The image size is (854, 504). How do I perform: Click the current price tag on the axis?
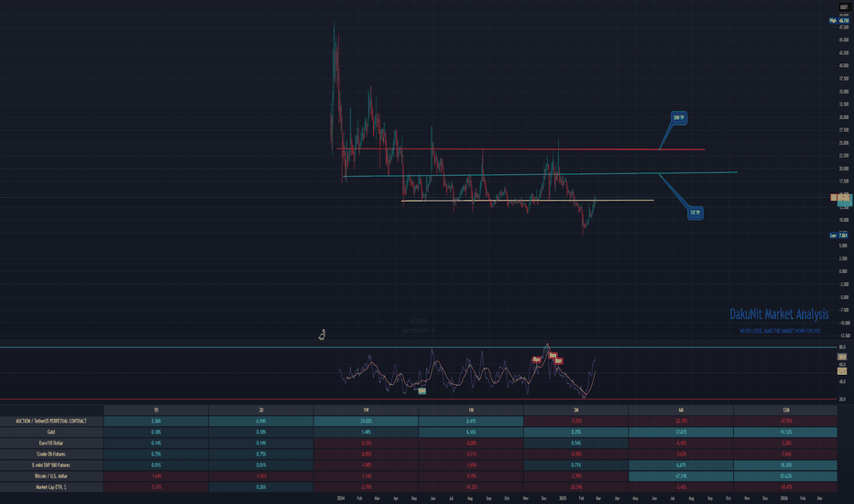pyautogui.click(x=842, y=199)
